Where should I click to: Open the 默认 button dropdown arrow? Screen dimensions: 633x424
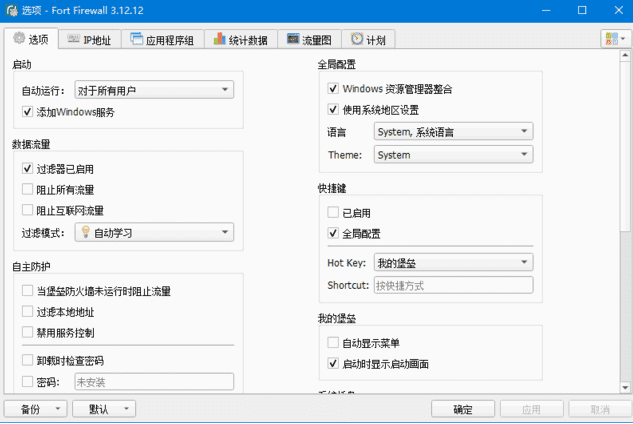coord(126,409)
